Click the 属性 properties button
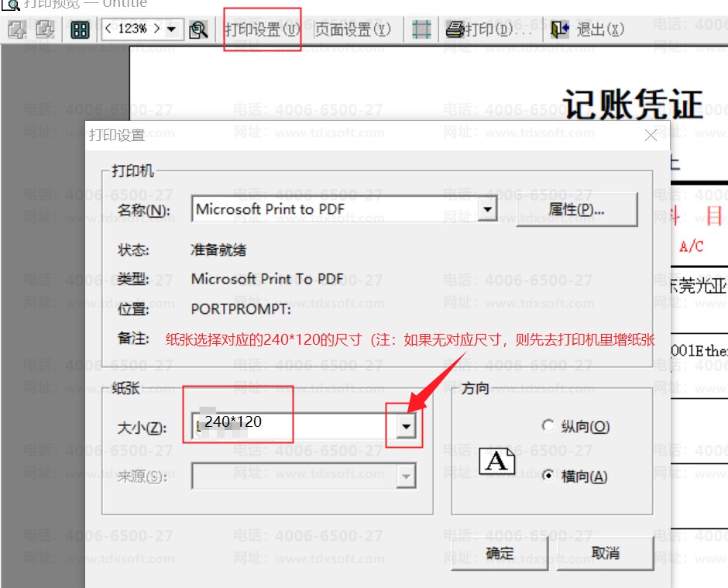This screenshot has width=728, height=588. (x=576, y=209)
